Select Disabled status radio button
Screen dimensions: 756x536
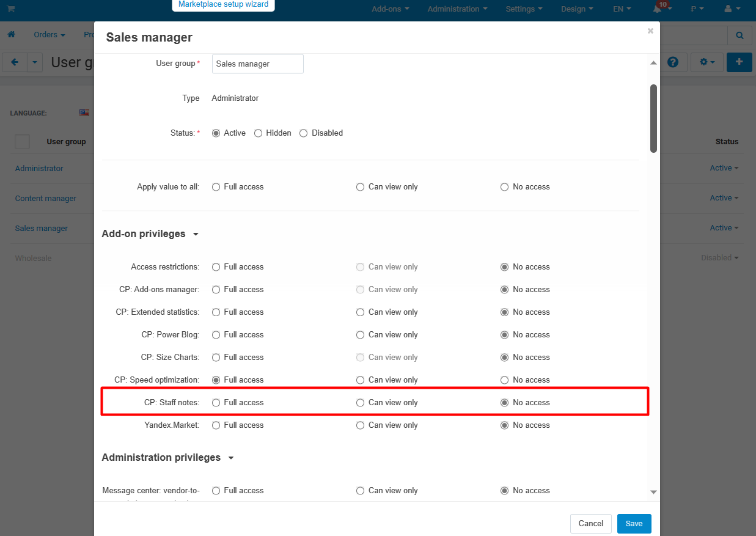[x=304, y=133]
